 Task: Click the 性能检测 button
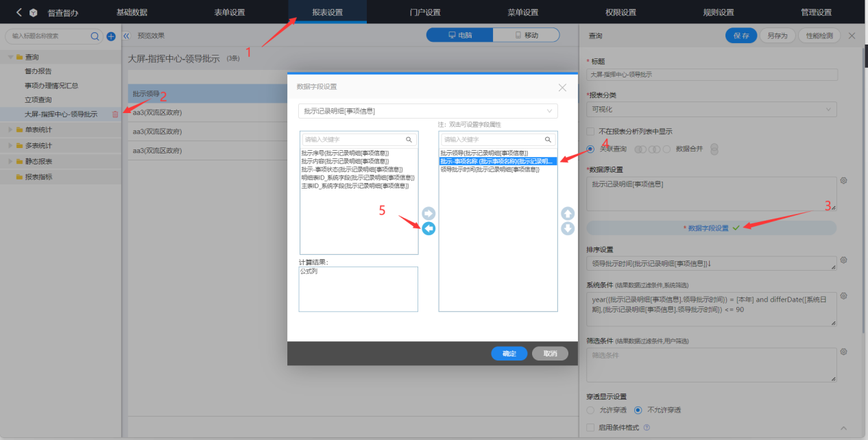(x=819, y=36)
